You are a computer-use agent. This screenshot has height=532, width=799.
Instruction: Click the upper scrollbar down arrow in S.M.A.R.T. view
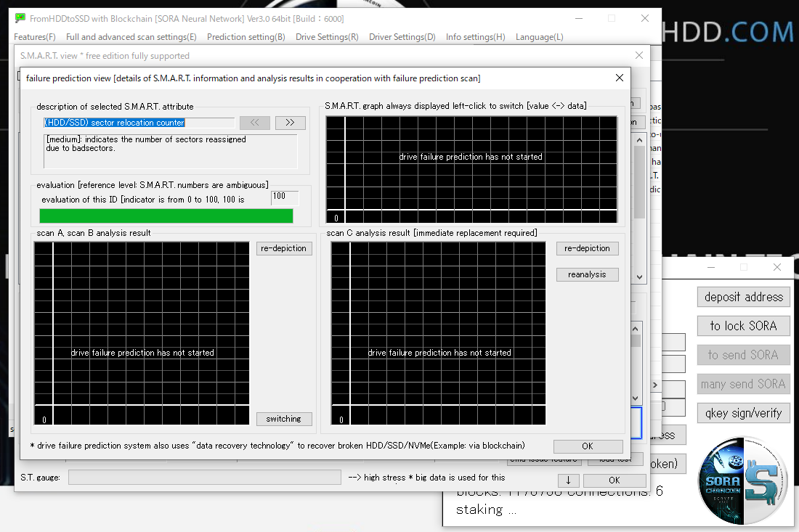(x=639, y=277)
